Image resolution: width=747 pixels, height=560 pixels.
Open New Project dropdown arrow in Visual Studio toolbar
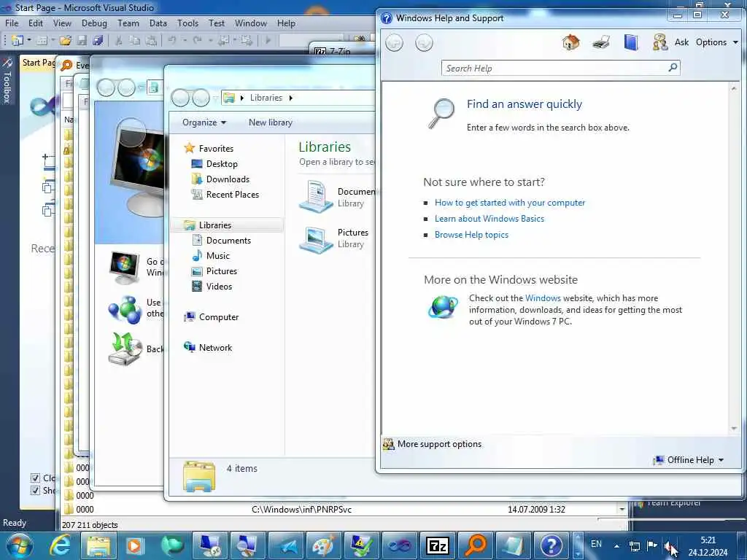click(28, 41)
